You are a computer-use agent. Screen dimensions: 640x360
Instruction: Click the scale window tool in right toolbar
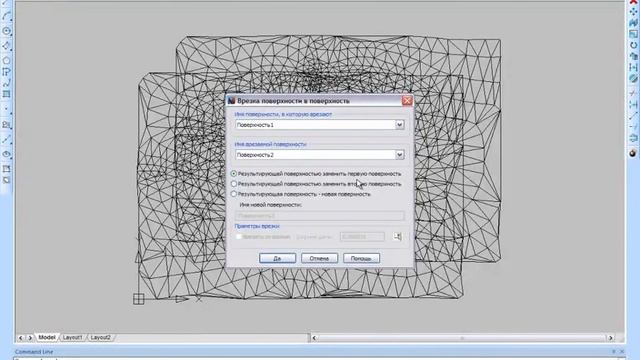(633, 34)
